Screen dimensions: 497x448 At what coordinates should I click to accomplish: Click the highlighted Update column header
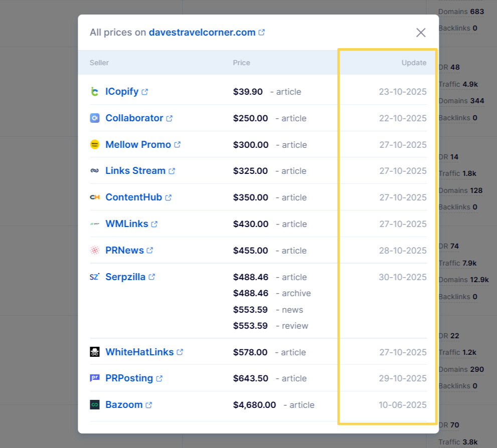[414, 63]
